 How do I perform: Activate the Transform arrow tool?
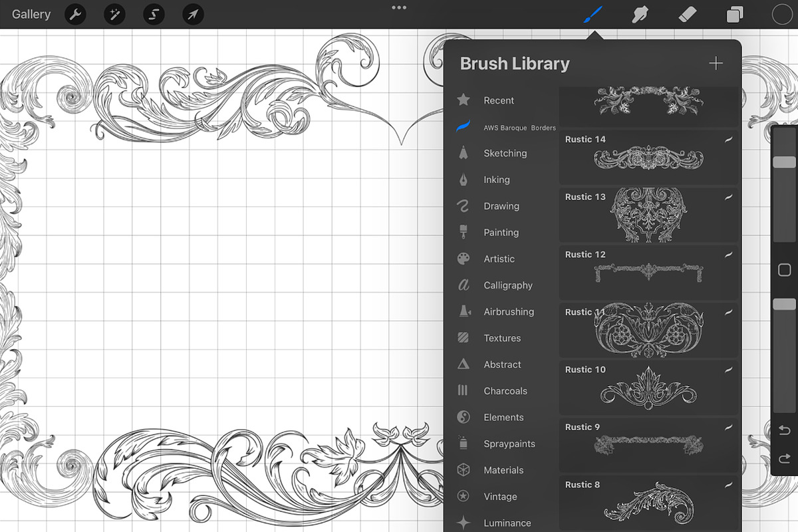pyautogui.click(x=193, y=14)
